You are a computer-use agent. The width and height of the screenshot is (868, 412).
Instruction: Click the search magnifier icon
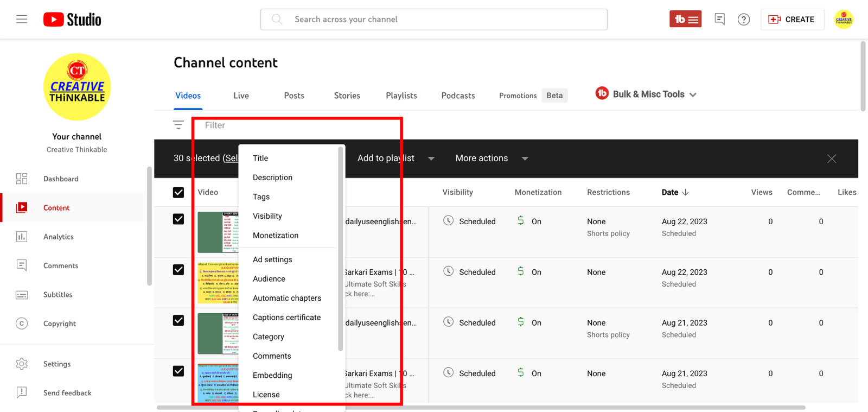point(277,20)
